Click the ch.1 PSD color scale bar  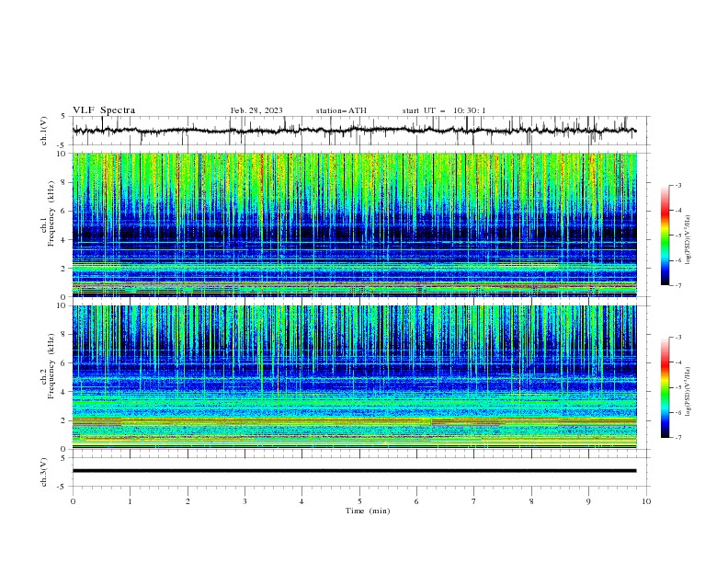[665, 235]
